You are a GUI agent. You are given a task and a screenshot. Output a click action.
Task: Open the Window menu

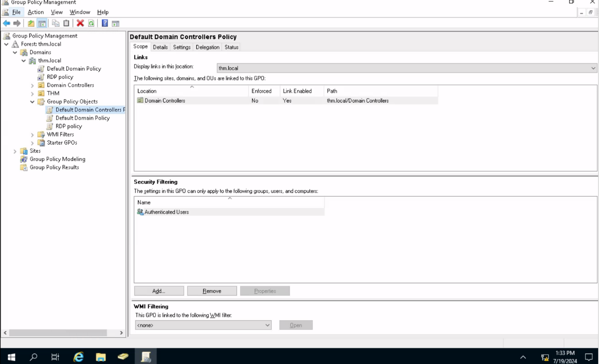click(80, 12)
